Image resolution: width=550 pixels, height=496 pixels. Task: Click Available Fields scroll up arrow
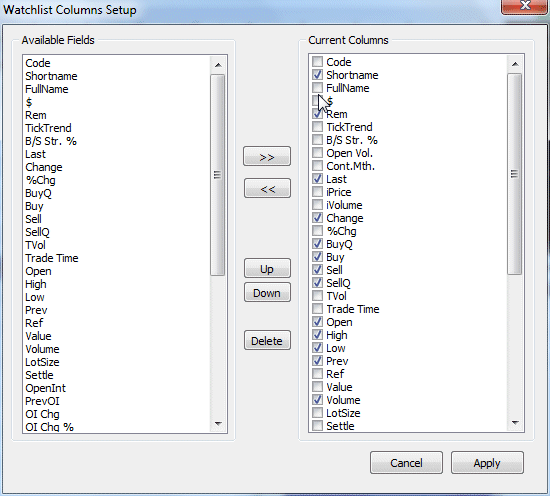[218, 65]
